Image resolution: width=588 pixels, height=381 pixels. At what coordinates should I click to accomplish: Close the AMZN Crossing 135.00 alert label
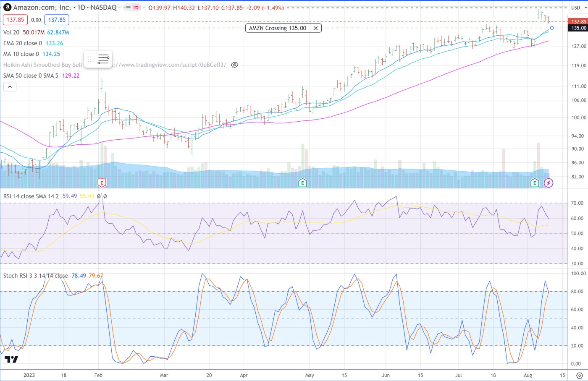point(315,28)
